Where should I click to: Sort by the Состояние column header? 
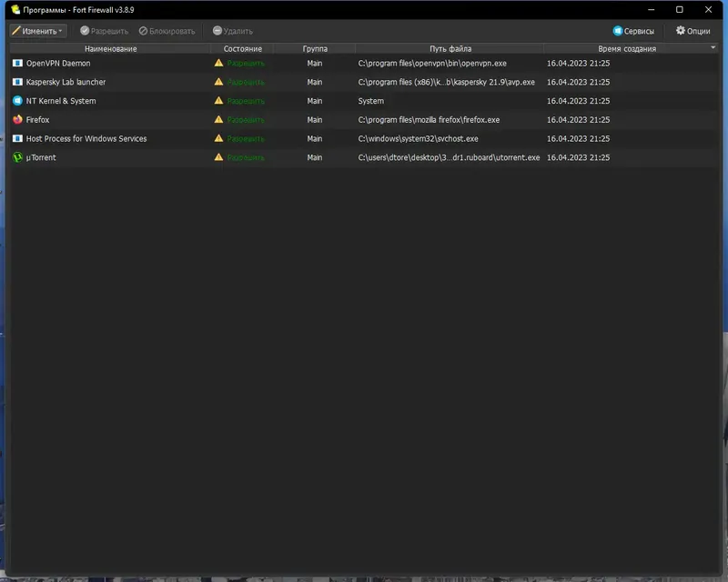point(242,49)
